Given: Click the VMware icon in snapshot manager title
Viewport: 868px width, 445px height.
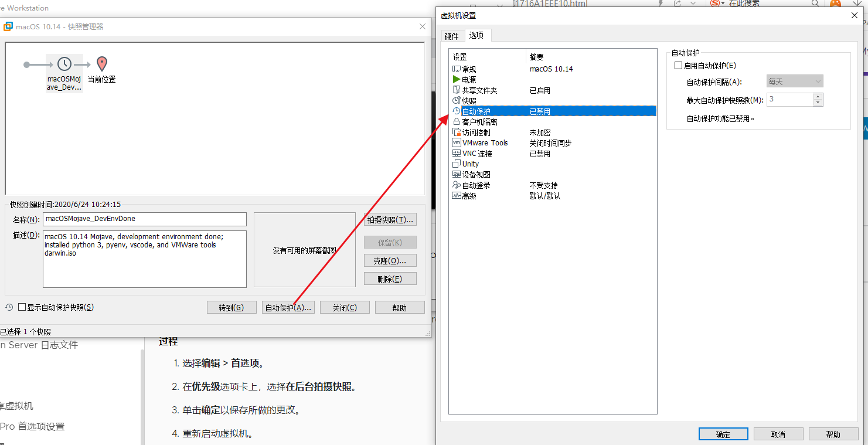Looking at the screenshot, I should click(8, 26).
